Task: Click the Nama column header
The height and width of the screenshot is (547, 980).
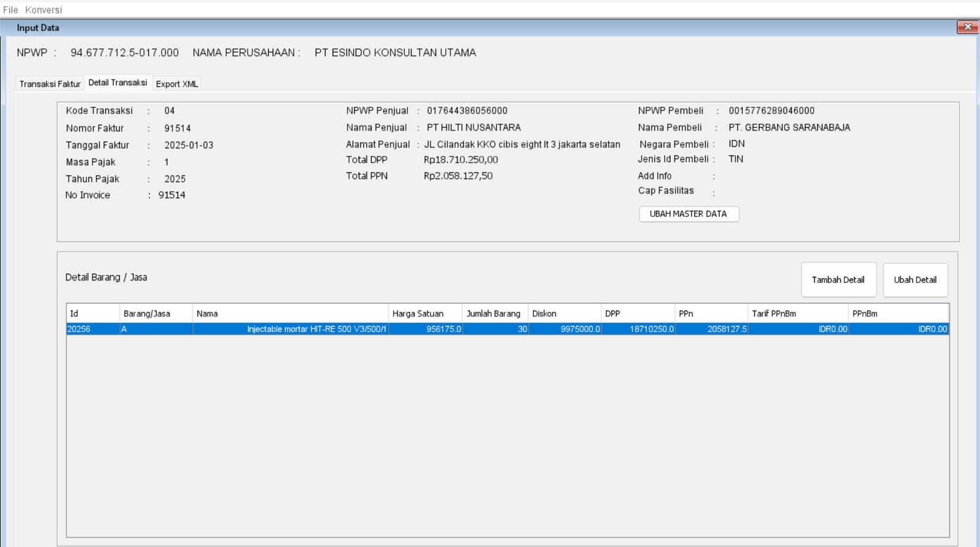Action: (x=290, y=314)
